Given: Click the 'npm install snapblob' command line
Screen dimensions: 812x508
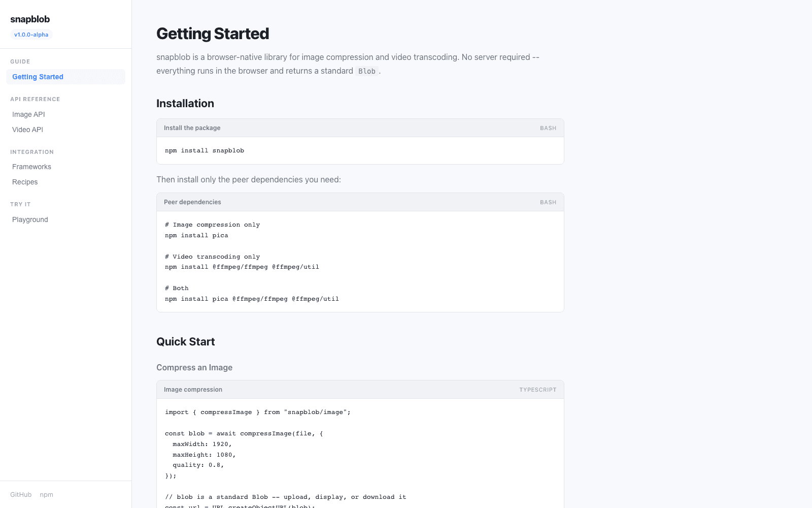Looking at the screenshot, I should (x=205, y=150).
